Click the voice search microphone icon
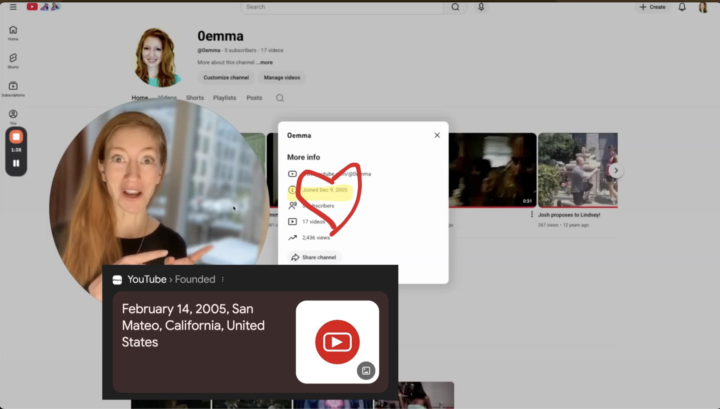The image size is (720, 409). [481, 7]
